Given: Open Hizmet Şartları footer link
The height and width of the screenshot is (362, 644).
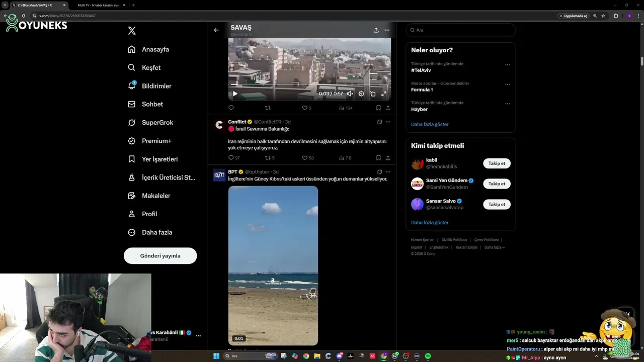Looking at the screenshot, I should pos(422,240).
